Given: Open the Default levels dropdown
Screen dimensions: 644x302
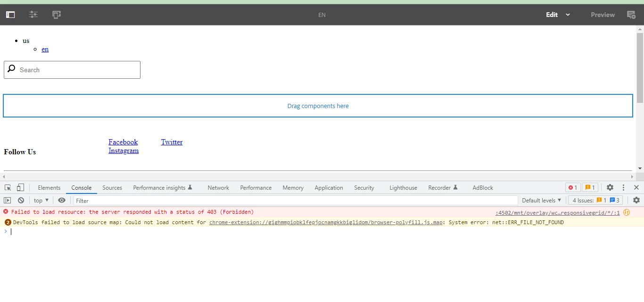Looking at the screenshot, I should click(x=542, y=200).
